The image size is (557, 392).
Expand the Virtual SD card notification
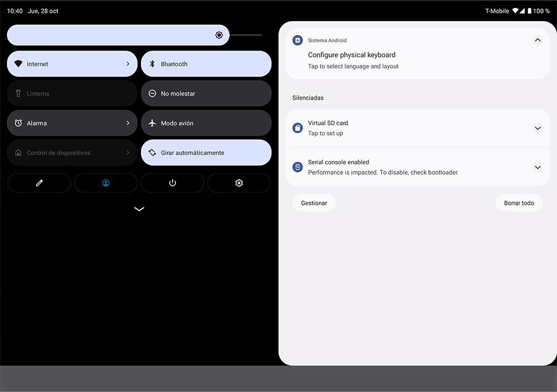pyautogui.click(x=538, y=128)
